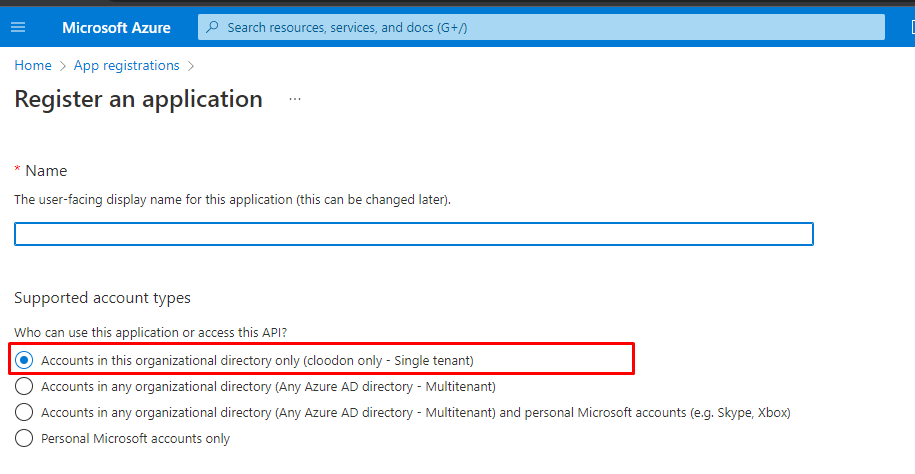Navigate to Home breadcrumb link
915x474 pixels.
tap(33, 65)
